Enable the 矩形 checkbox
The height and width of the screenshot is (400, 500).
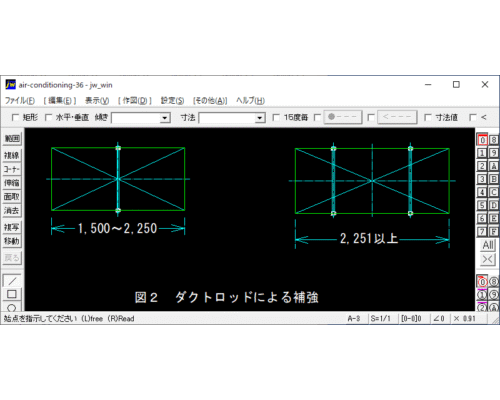[15, 117]
